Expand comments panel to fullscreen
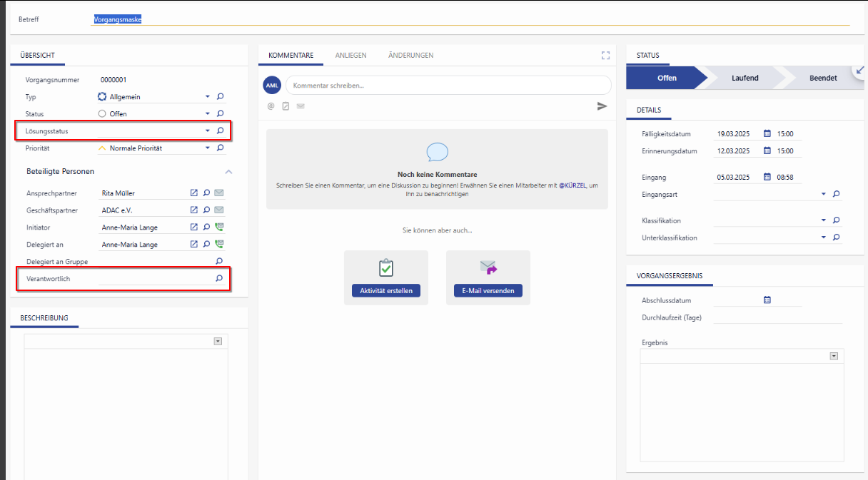This screenshot has width=868, height=480. (x=605, y=55)
